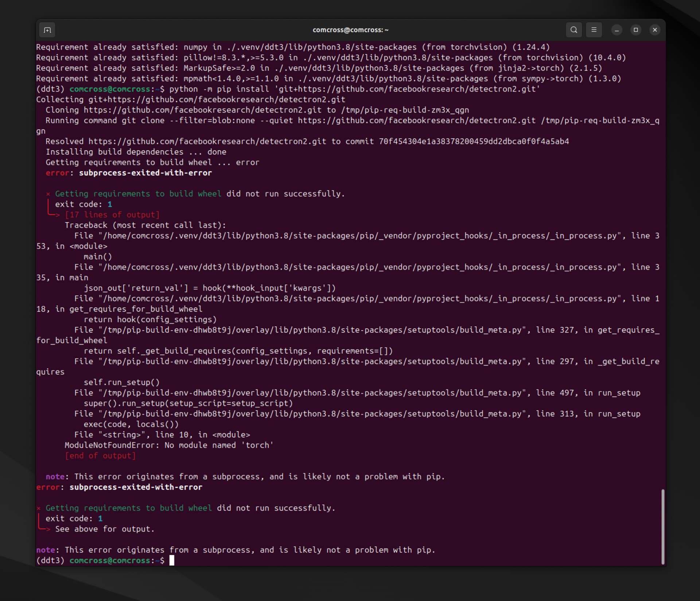The width and height of the screenshot is (700, 601).
Task: Click the 'File "<string>", line 10' entry
Action: (x=162, y=435)
